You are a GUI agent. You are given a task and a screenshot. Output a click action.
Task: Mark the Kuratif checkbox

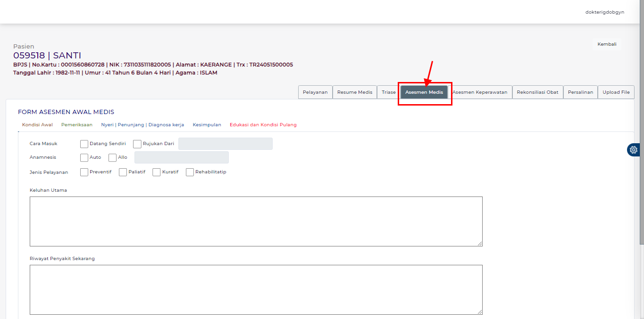pos(156,172)
